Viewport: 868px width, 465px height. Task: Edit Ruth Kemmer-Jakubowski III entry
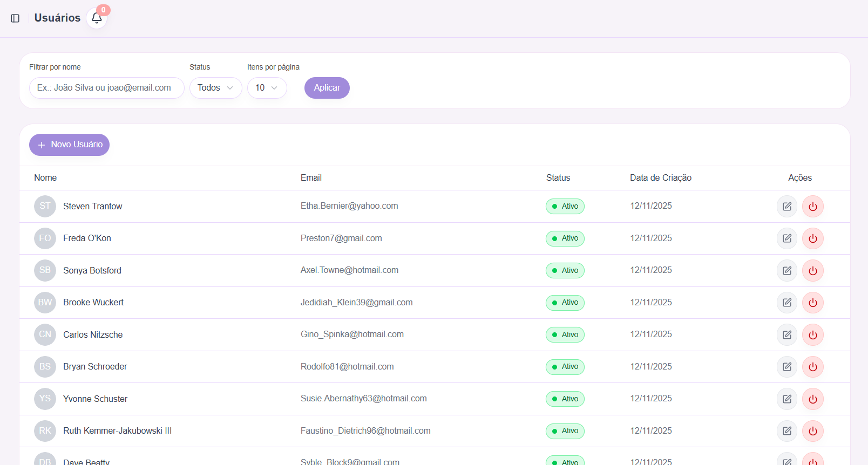(786, 431)
